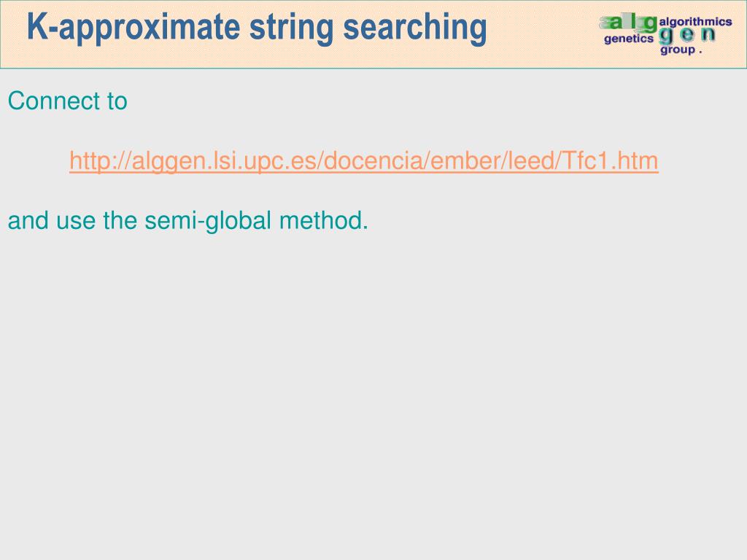
Task: Click the word 'string' in the title
Action: tap(292, 28)
